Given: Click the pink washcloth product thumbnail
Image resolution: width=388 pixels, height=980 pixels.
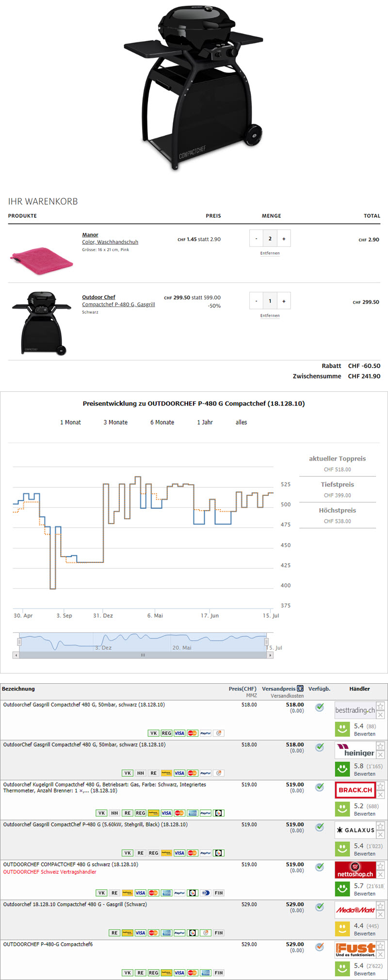Looking at the screenshot, I should click(42, 260).
